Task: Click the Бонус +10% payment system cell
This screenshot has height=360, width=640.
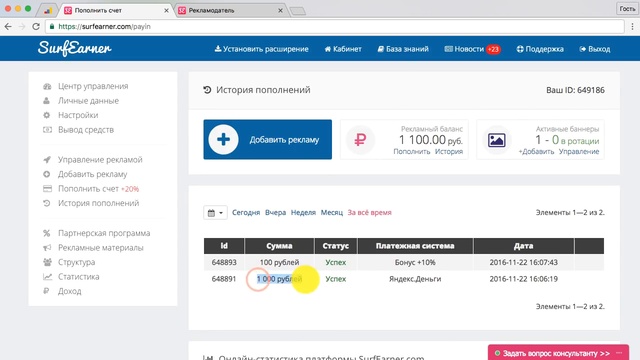Action: (x=415, y=262)
